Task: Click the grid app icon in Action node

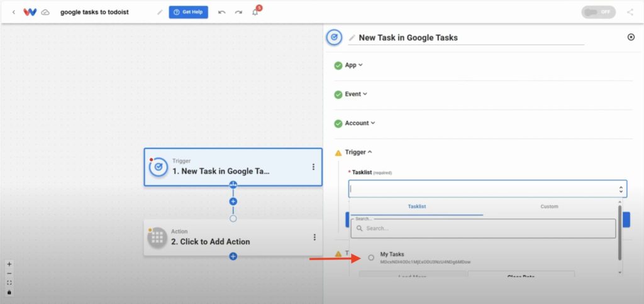Action: 157,237
